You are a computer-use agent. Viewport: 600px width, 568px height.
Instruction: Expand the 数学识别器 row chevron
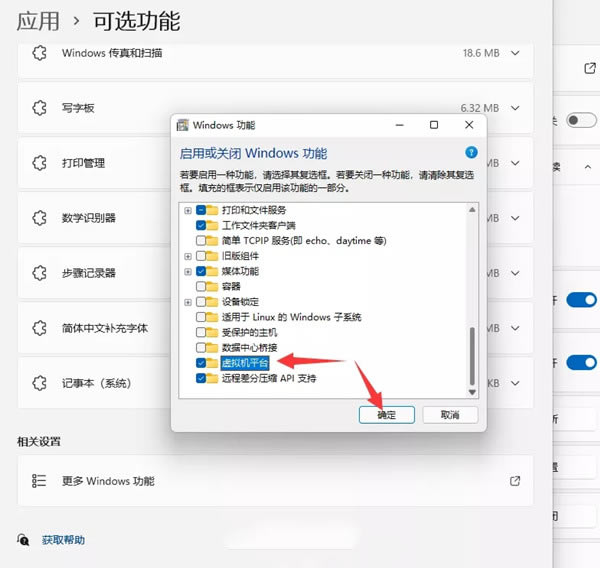pos(515,218)
